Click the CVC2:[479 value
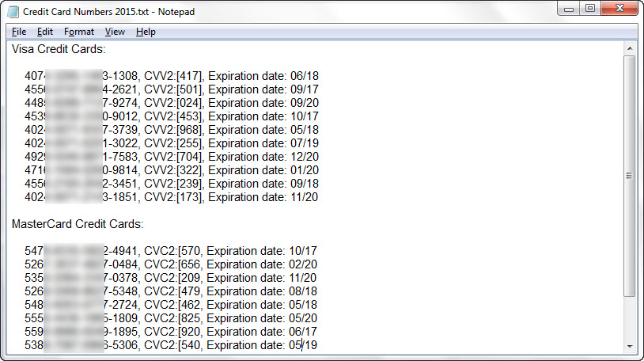The image size is (644, 361). (x=172, y=291)
